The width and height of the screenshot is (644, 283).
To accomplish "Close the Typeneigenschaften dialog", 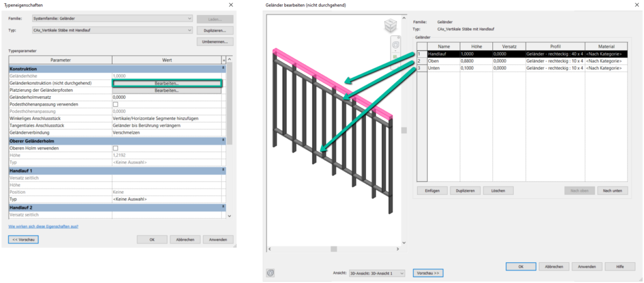I will pyautogui.click(x=230, y=5).
